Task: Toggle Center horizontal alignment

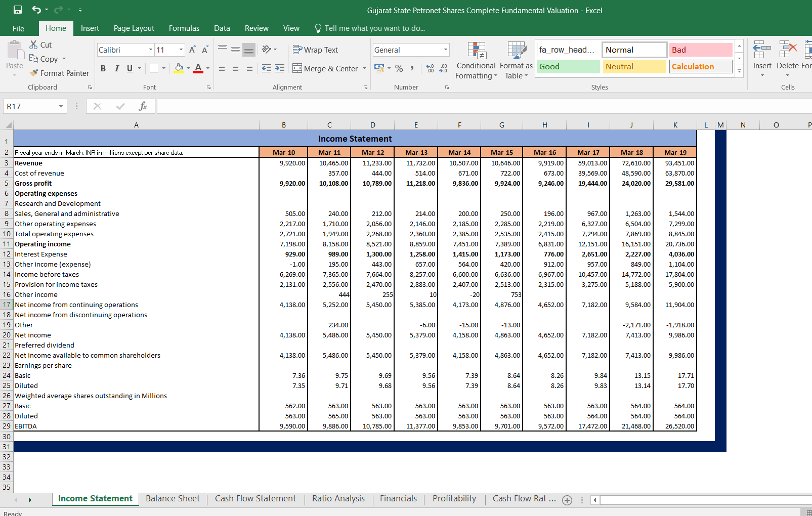Action: 236,68
